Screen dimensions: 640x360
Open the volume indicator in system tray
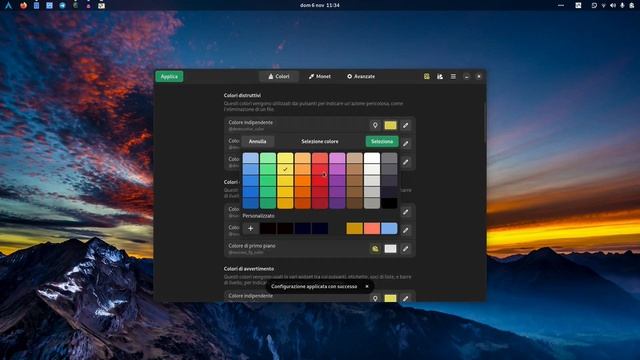pos(613,5)
